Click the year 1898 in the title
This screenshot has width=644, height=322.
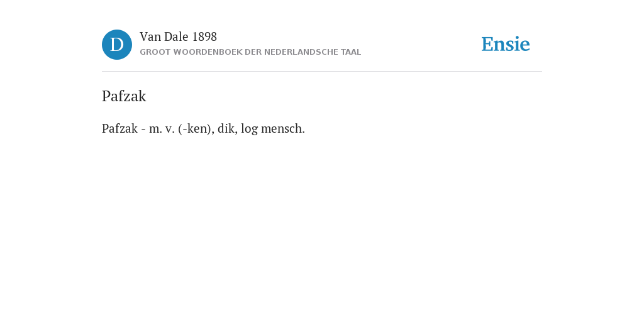coord(204,37)
